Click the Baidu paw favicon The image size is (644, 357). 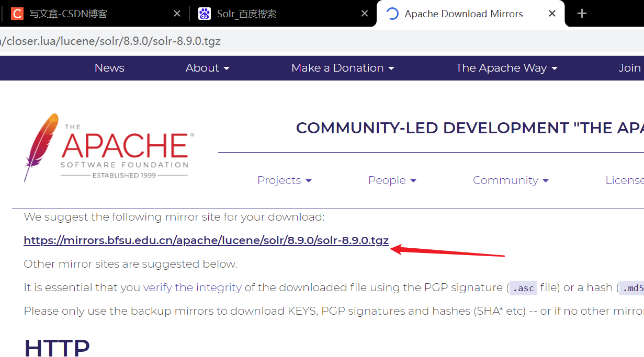tap(205, 14)
